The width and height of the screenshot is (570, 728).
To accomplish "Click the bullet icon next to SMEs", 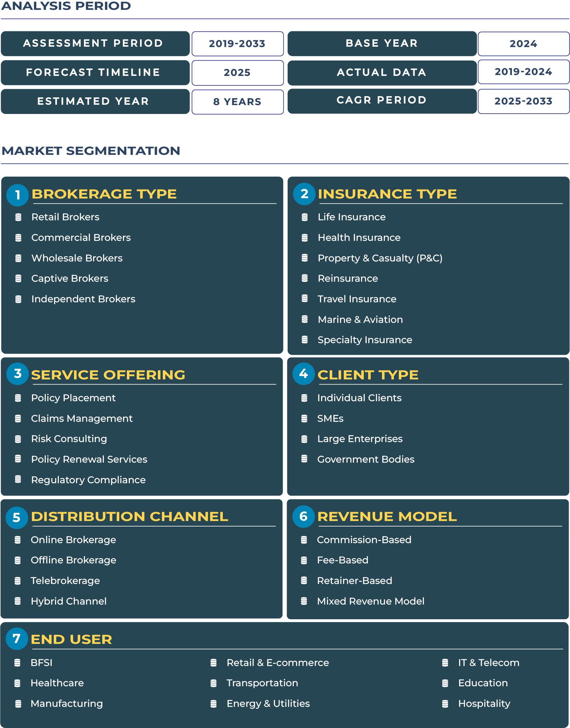I will coord(304,418).
